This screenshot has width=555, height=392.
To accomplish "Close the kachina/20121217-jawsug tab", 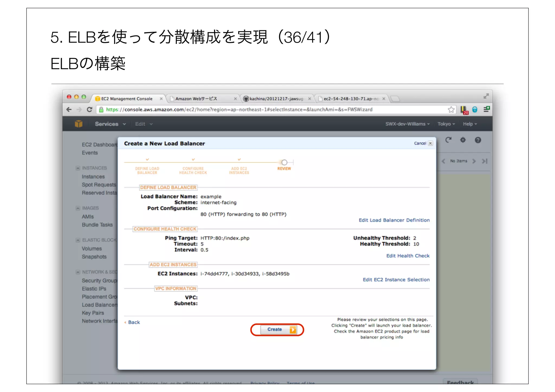I will click(x=309, y=99).
